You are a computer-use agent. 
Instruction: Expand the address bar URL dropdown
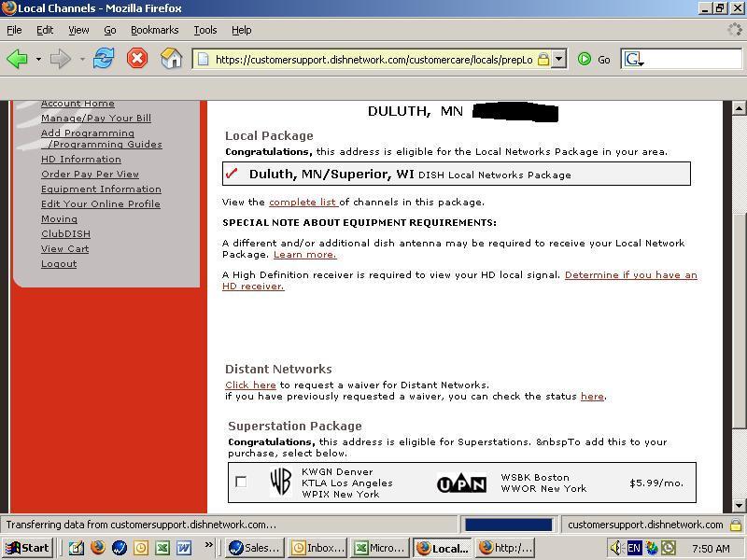pyautogui.click(x=558, y=59)
